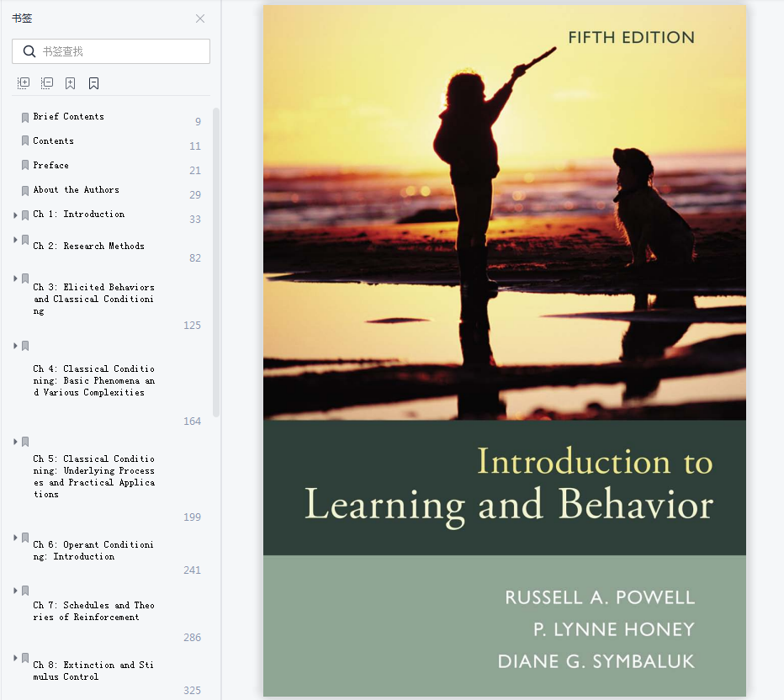This screenshot has height=700, width=784.
Task: Go to About the Authors bookmark
Action: click(76, 190)
